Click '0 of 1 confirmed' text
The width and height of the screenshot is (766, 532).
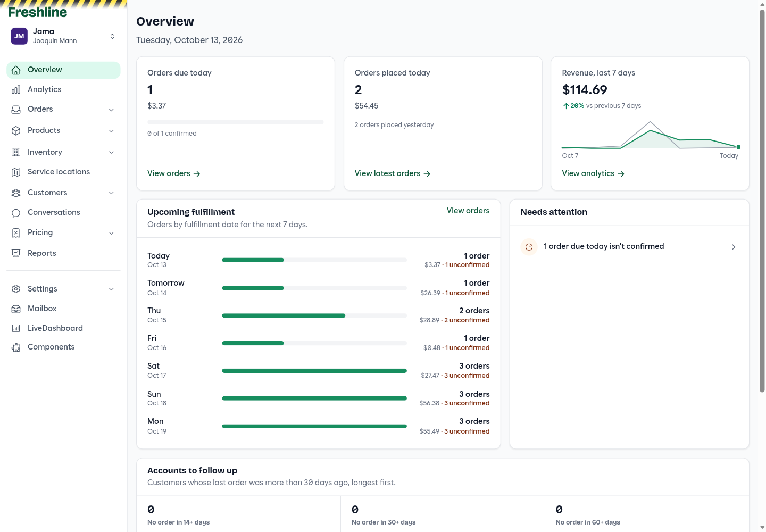coord(172,134)
